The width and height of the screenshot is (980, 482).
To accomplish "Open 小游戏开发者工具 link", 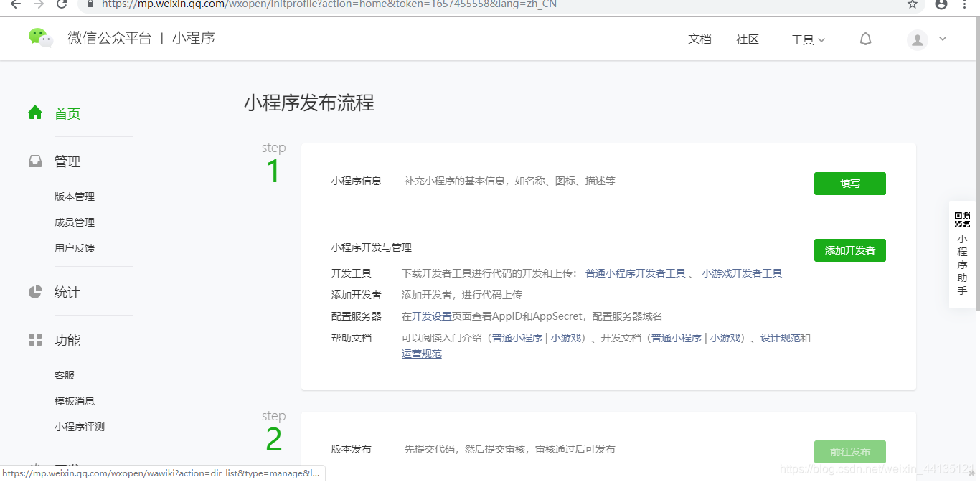I will pos(742,273).
